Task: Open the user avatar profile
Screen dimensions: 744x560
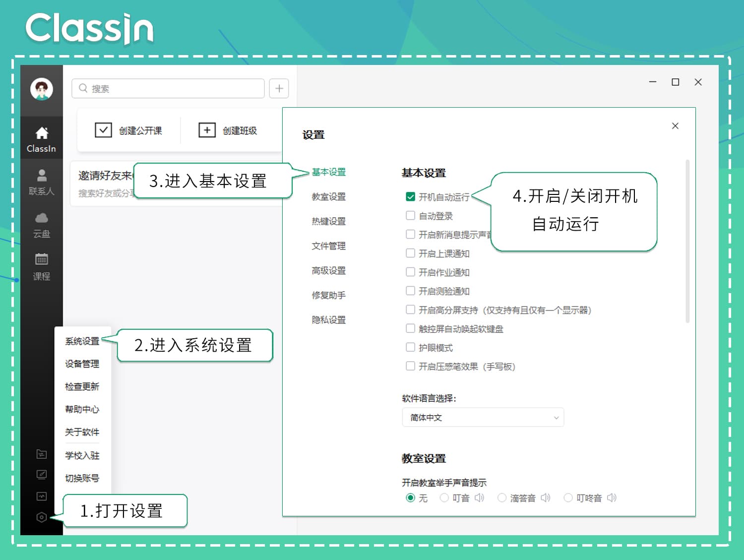Action: [x=42, y=89]
